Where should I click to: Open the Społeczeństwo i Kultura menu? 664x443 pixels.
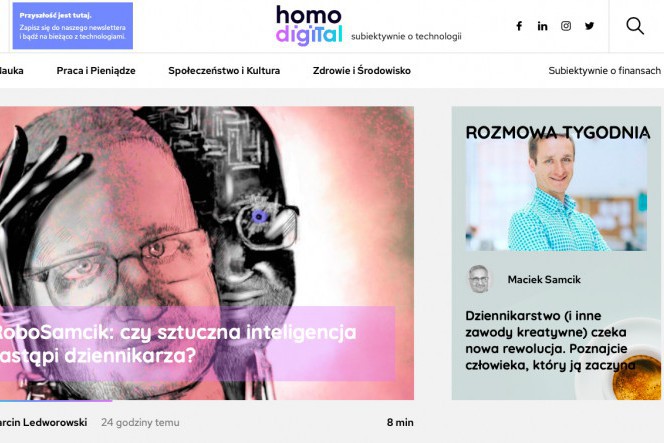point(224,71)
